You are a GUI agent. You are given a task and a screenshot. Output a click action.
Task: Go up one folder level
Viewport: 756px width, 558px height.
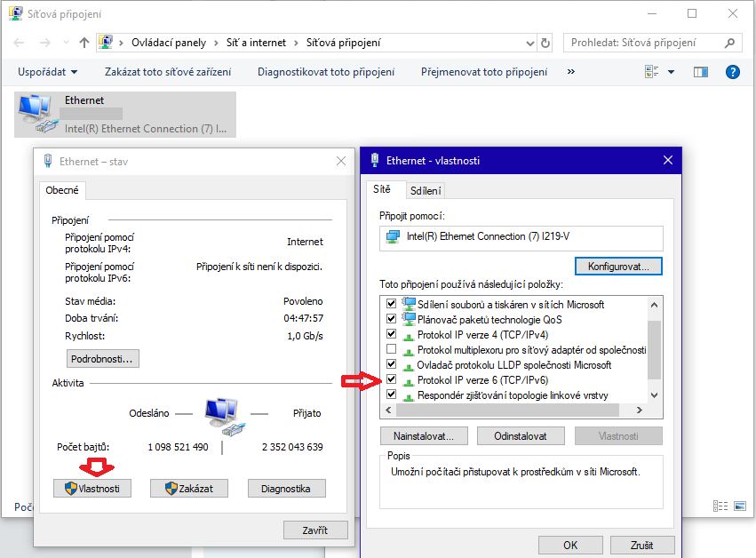click(x=84, y=43)
